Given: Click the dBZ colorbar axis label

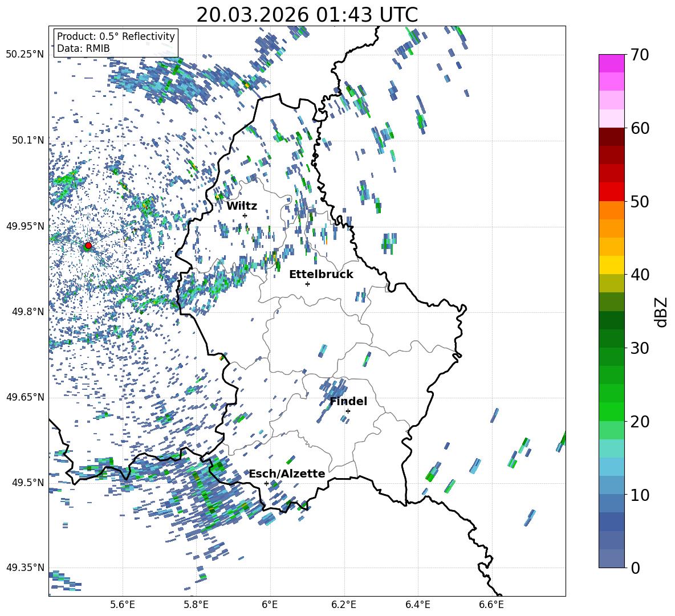Looking at the screenshot, I should pos(660,312).
